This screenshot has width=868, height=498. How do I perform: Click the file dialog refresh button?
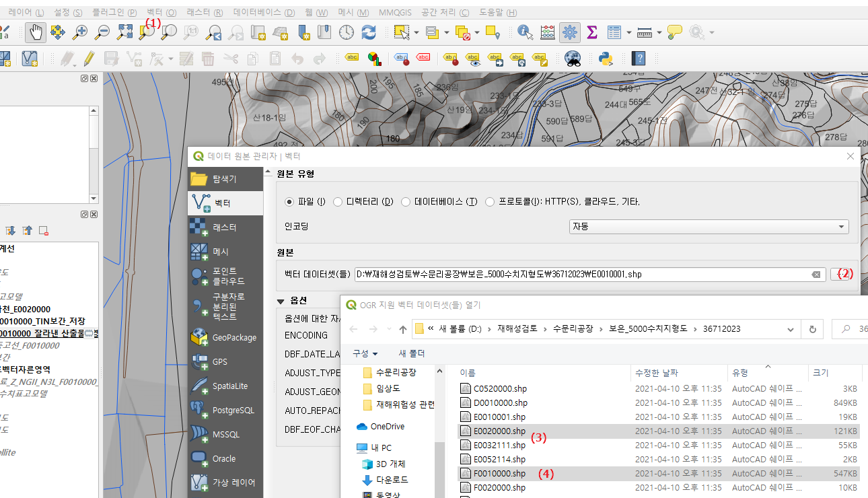click(812, 329)
